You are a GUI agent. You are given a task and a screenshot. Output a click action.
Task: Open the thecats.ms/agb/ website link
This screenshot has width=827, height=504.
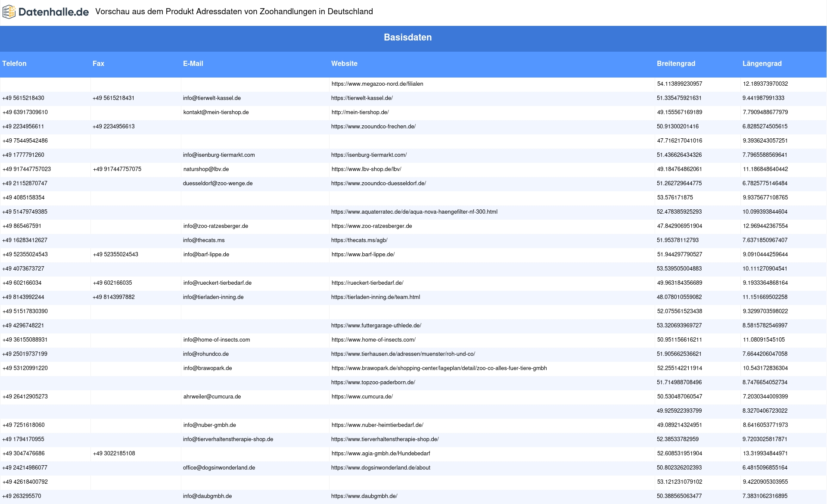[x=359, y=240]
